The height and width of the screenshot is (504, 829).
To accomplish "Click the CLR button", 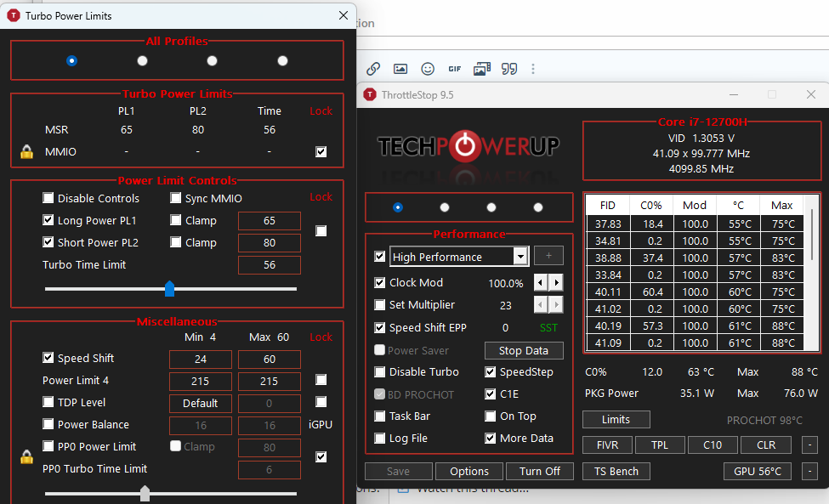I will coord(765,445).
